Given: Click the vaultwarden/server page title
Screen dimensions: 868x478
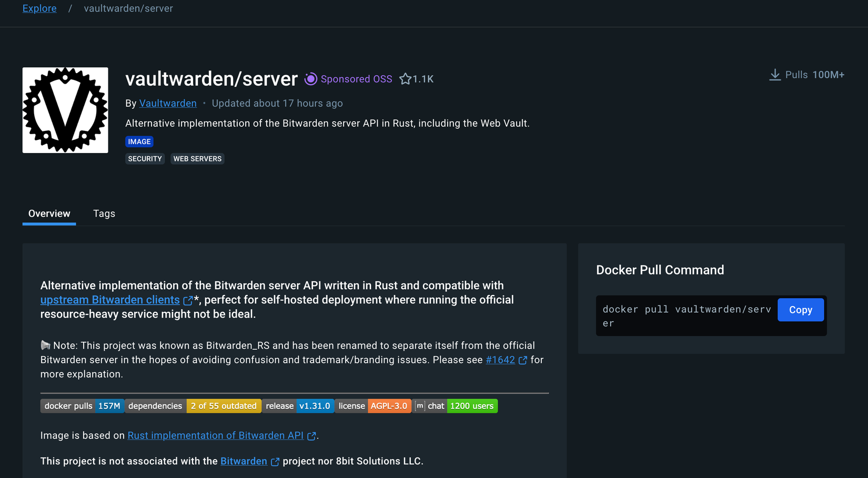Looking at the screenshot, I should click(x=211, y=79).
